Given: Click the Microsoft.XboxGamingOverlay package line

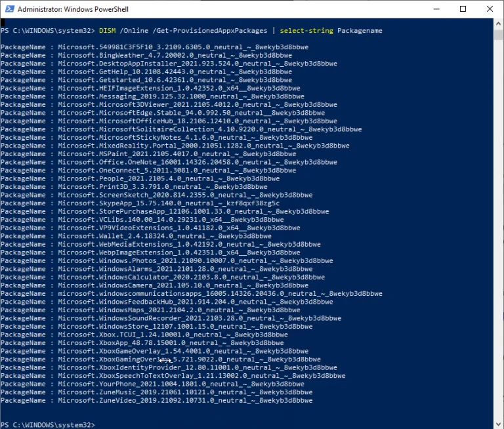Looking at the screenshot, I should (161, 359).
